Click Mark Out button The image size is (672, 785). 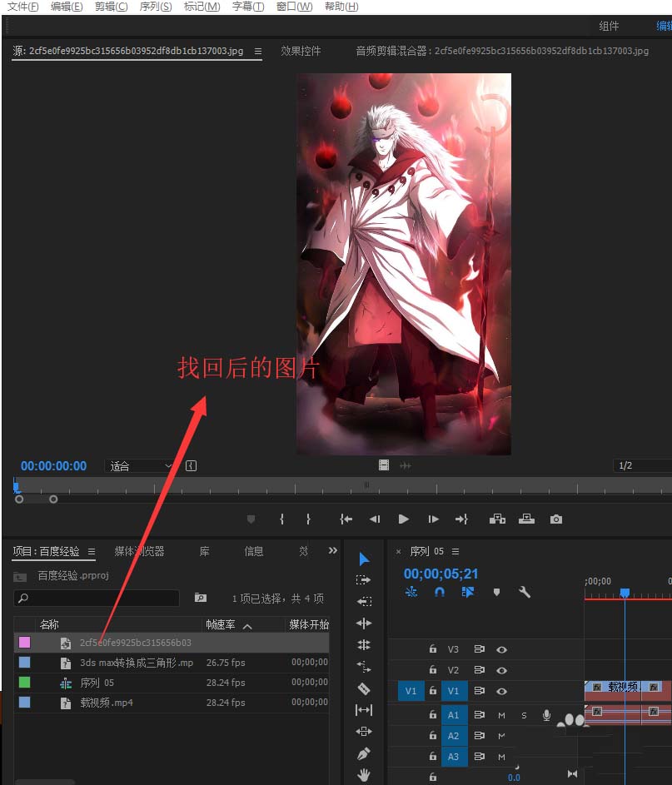[308, 519]
